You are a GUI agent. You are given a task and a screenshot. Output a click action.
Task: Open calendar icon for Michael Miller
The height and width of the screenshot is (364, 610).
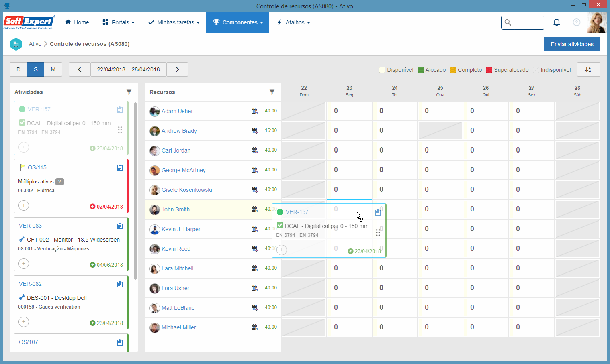point(255,327)
